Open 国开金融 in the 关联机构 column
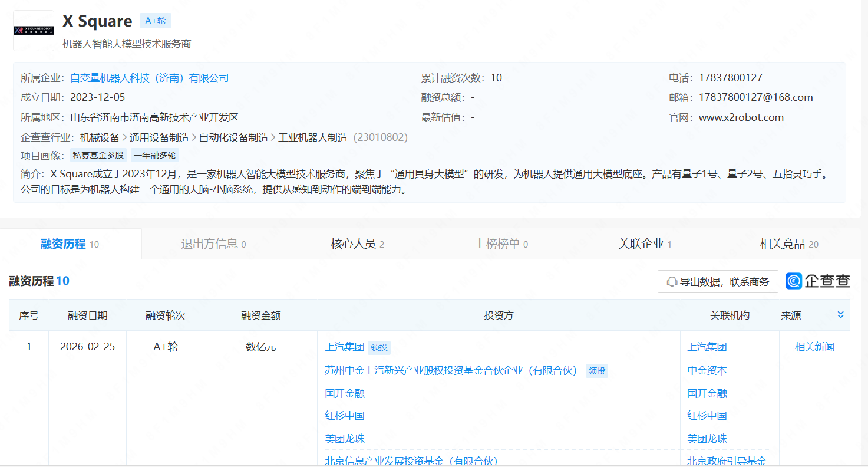The width and height of the screenshot is (868, 467). point(707,393)
